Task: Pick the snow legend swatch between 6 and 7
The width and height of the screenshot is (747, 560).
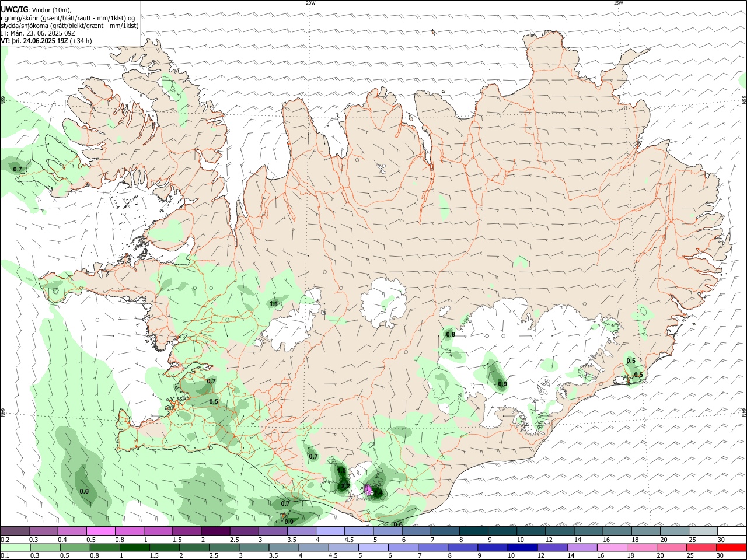Action: coord(416,531)
